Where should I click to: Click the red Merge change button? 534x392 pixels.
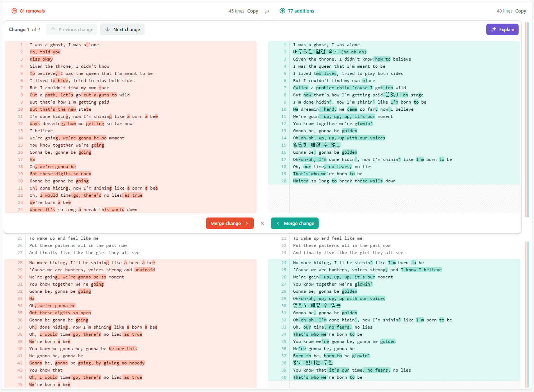click(x=230, y=223)
